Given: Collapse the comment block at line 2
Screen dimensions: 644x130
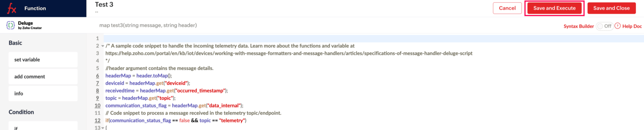Looking at the screenshot, I should 103,46.
